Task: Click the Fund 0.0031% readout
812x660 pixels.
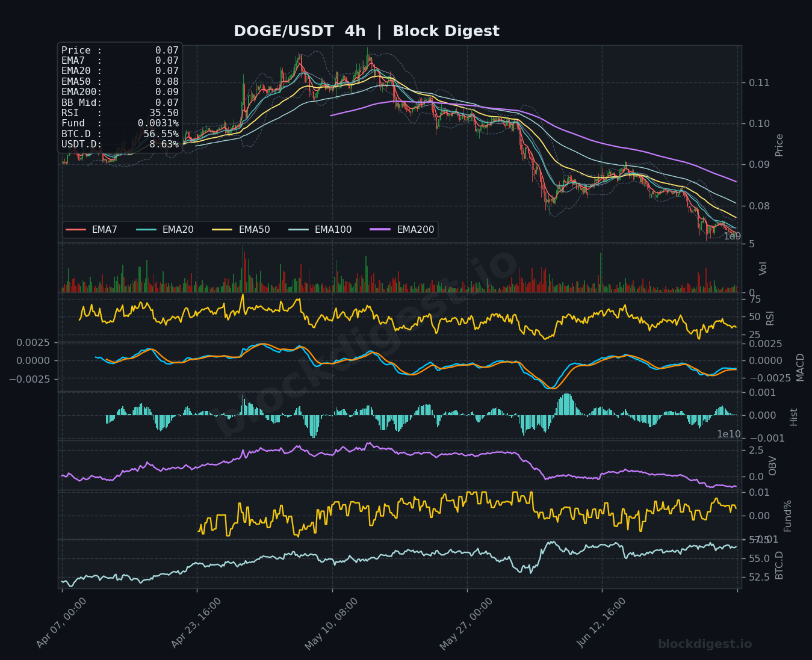Action: (120, 123)
